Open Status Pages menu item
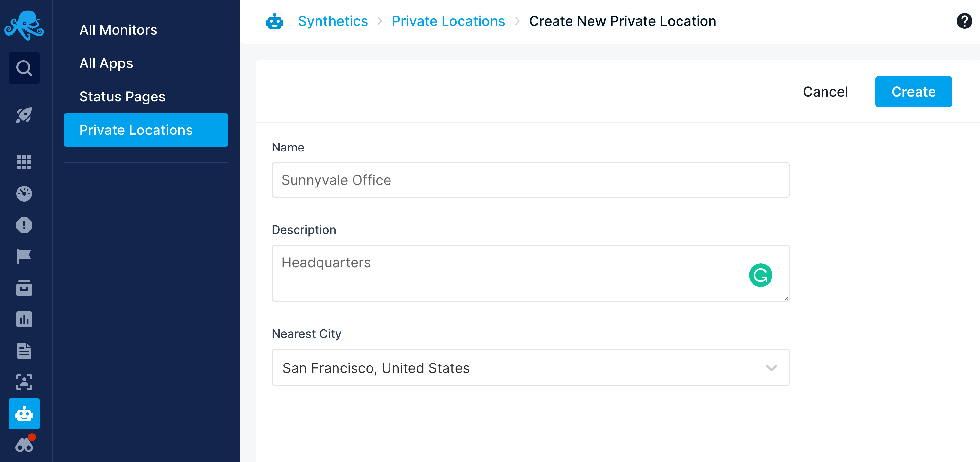980x462 pixels. pos(122,97)
